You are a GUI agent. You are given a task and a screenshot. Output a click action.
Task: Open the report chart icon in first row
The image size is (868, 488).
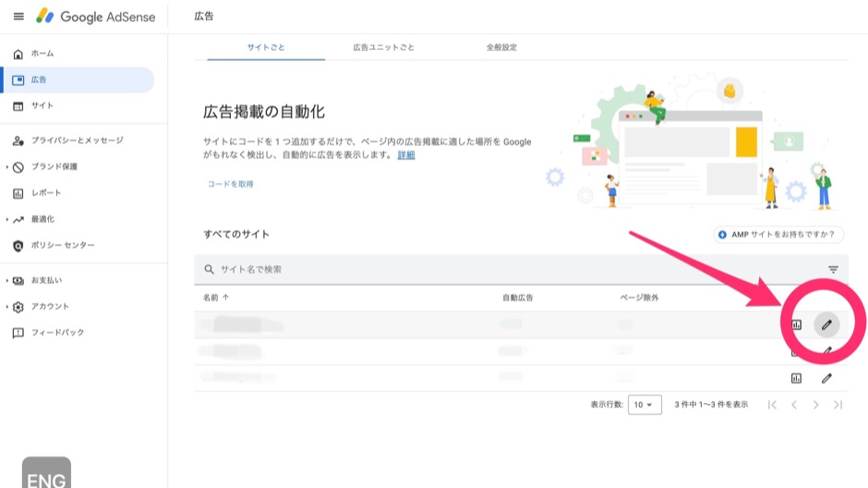(796, 324)
